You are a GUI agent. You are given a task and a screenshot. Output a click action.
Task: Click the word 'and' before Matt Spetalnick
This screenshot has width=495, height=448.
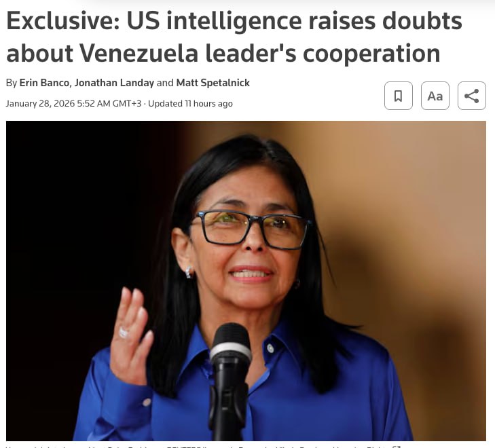[165, 83]
